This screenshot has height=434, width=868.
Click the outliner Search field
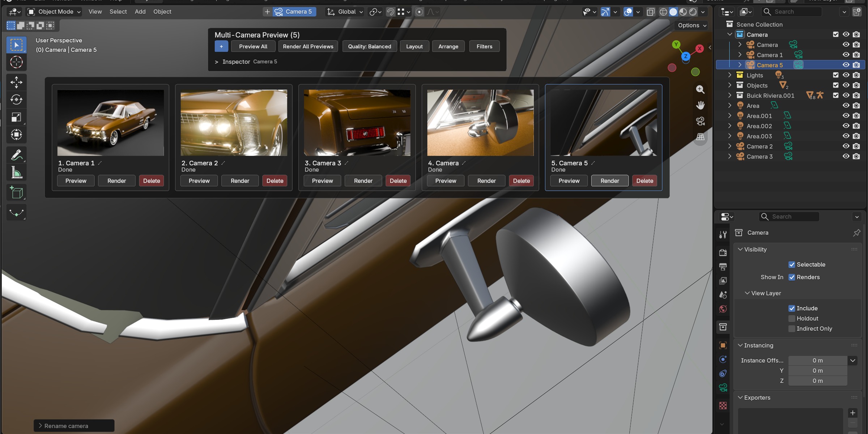coord(792,12)
